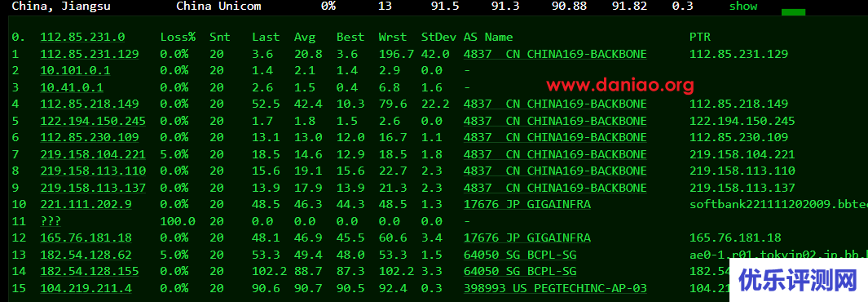Open AS 64050 SG BCPL-SG link on hop 14

520,272
